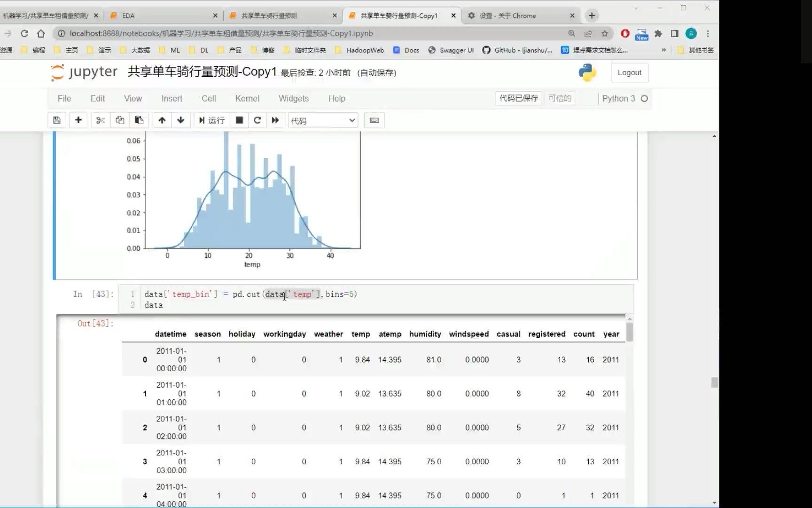812x508 pixels.
Task: Reload the page in Chrome
Action: pyautogui.click(x=24, y=33)
